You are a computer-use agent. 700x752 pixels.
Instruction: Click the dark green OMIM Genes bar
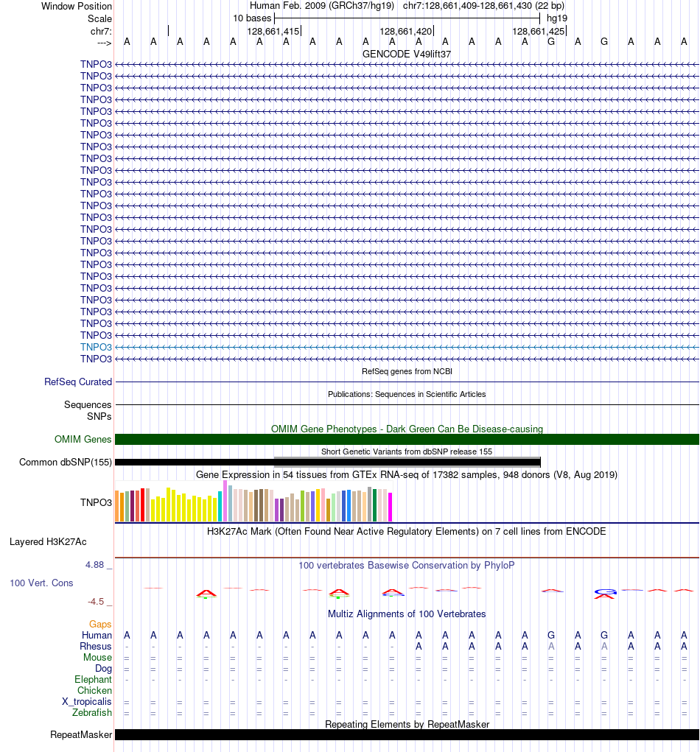tap(407, 439)
